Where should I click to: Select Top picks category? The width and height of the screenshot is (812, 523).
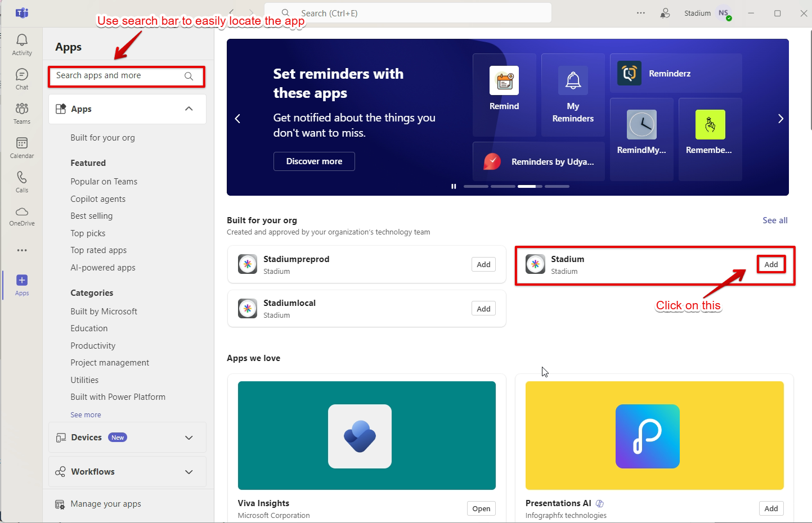click(x=88, y=233)
